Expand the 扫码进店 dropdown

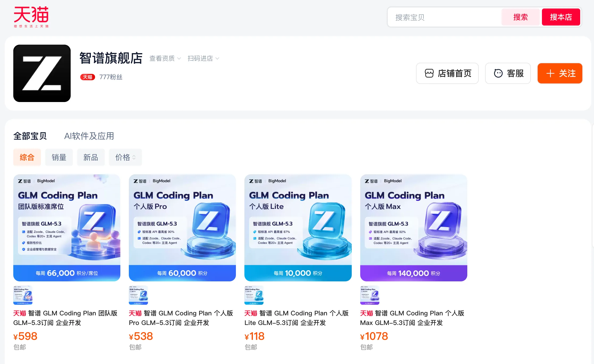point(203,58)
